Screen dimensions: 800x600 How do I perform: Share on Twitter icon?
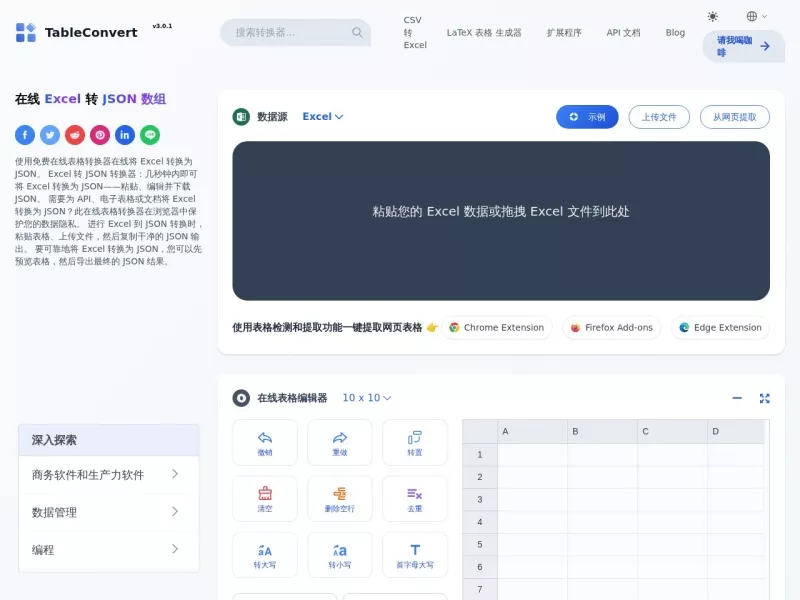50,135
